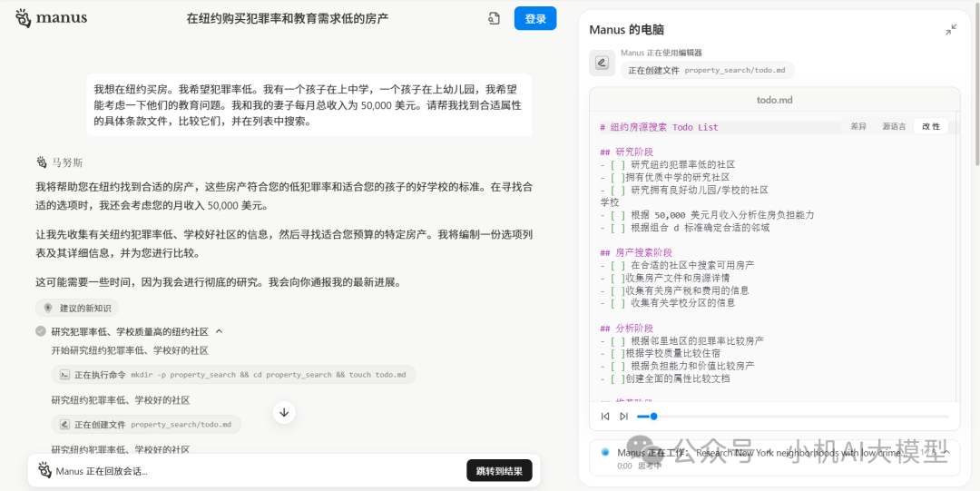Click the completed check icon beside 研究犯罪率低
Image resolution: width=980 pixels, height=491 pixels.
tap(41, 331)
